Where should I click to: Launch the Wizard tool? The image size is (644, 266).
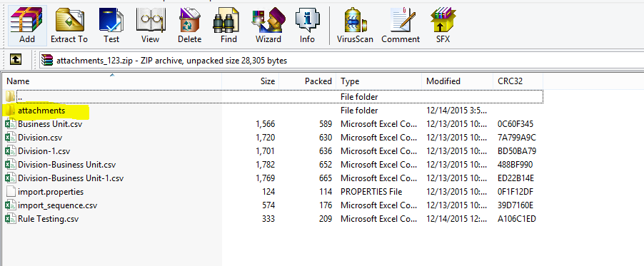[268, 26]
